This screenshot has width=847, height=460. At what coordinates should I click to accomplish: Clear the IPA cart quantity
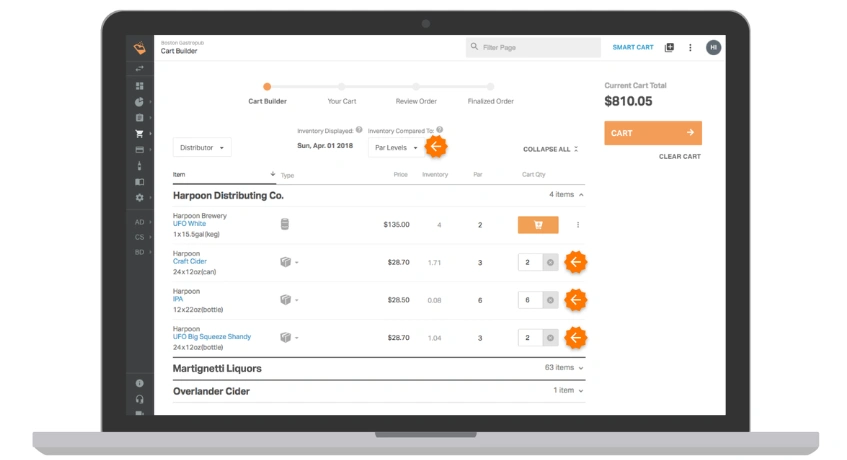coord(550,300)
